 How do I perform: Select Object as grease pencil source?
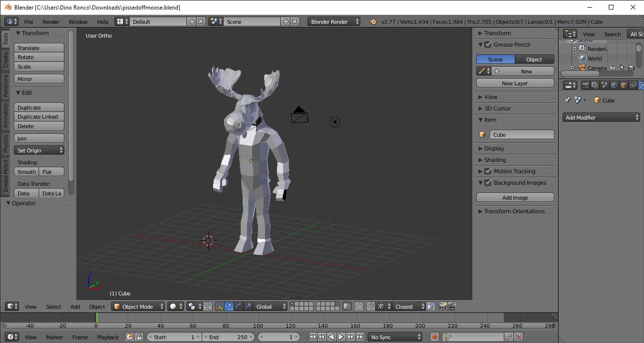click(x=534, y=59)
